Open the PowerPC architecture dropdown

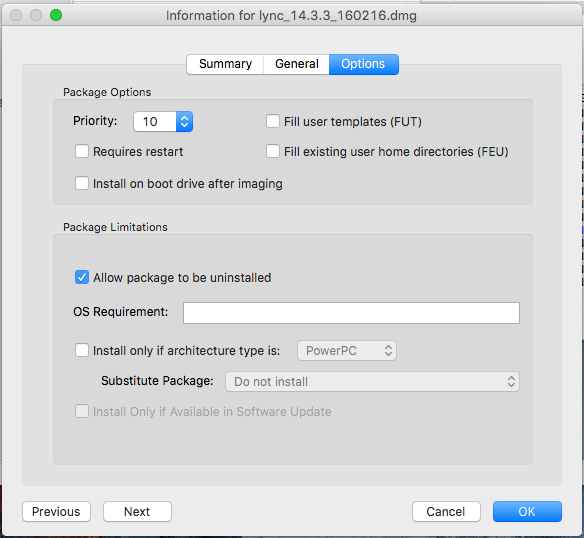coord(347,351)
